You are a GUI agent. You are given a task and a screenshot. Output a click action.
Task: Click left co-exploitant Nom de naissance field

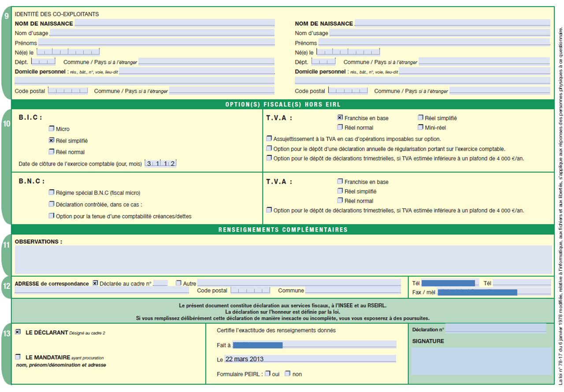[174, 23]
